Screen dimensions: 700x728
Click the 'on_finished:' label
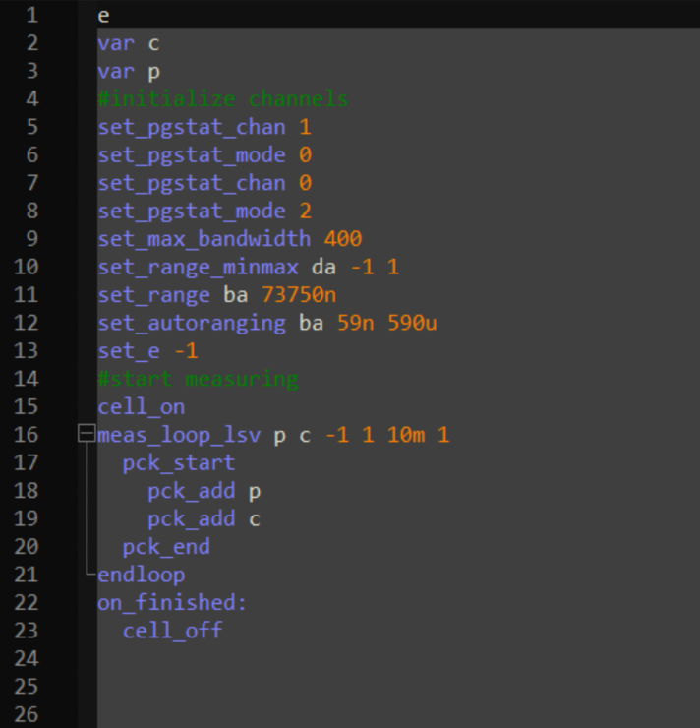click(172, 603)
